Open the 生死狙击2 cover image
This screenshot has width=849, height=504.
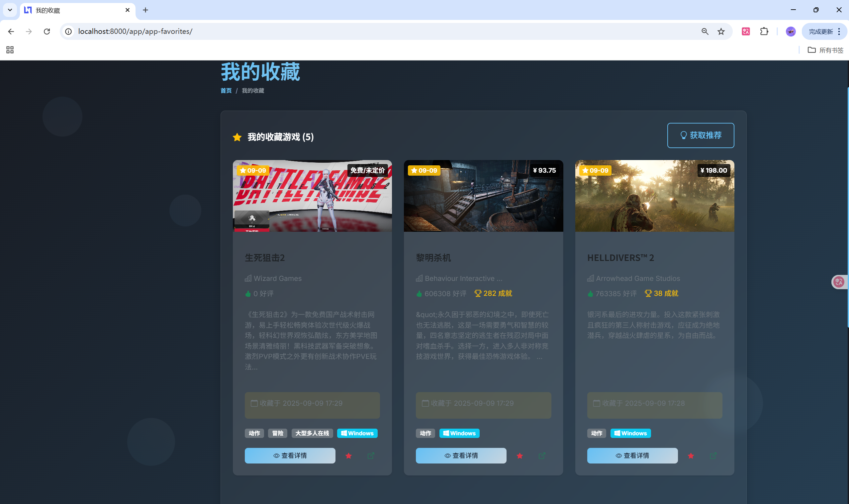[312, 196]
